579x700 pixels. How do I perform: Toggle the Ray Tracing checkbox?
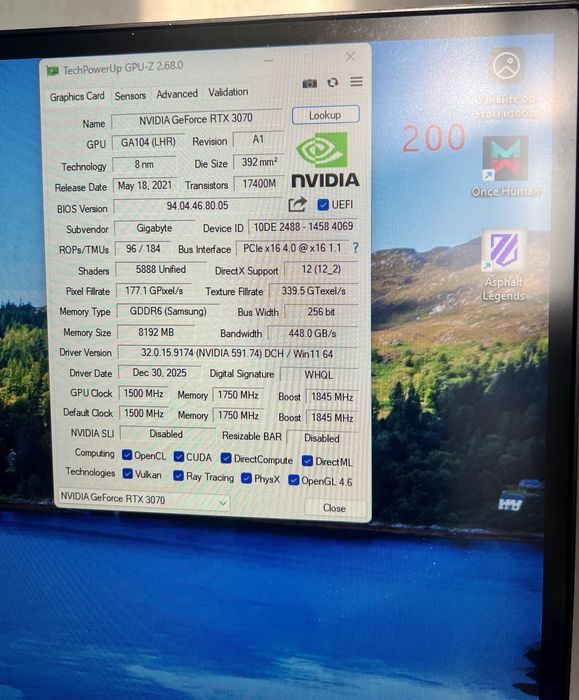tap(179, 475)
